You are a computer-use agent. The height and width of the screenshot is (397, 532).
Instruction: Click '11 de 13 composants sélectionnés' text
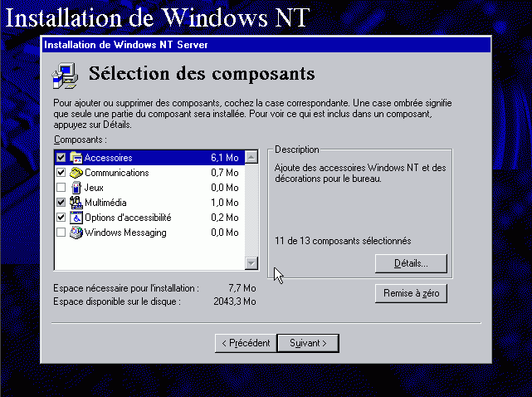tap(343, 241)
